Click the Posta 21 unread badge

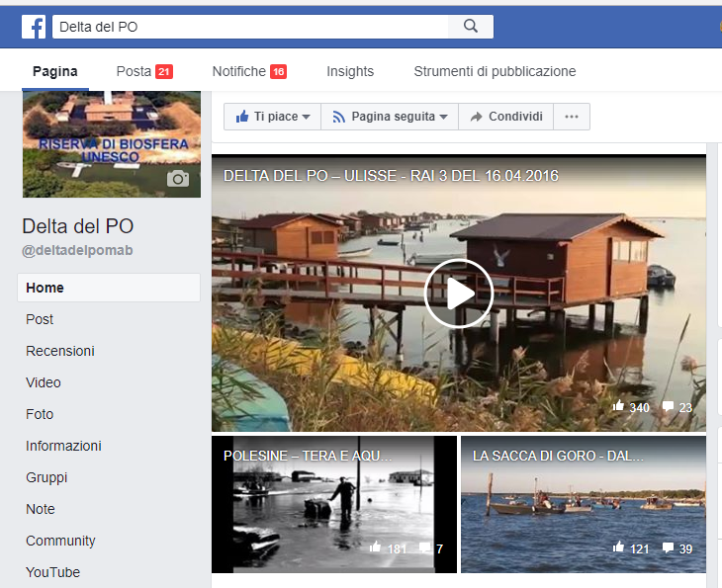pos(164,72)
